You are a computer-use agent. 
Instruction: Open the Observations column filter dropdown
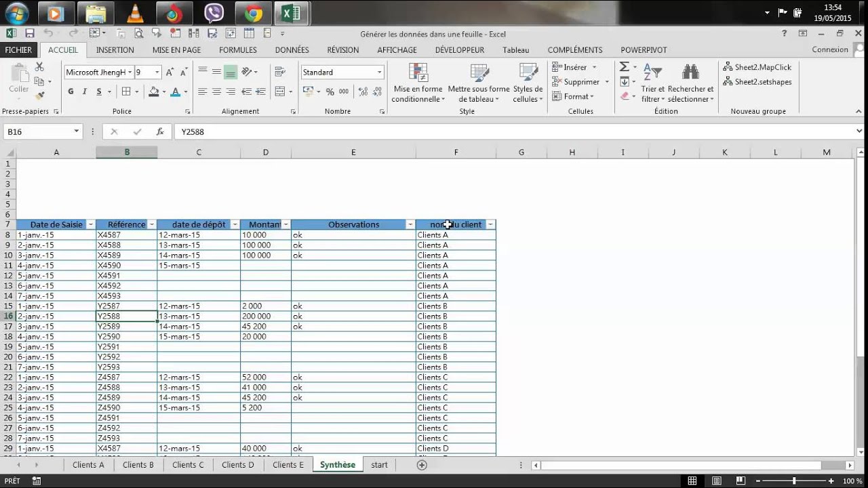410,224
